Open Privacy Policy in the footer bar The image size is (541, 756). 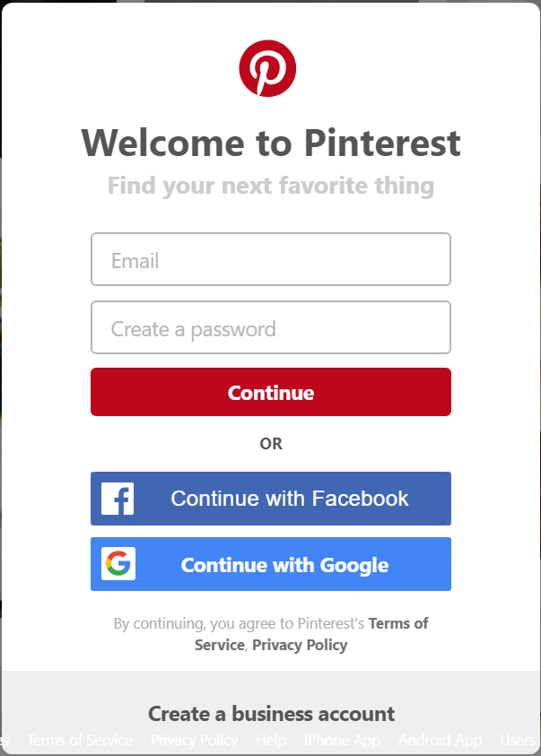pyautogui.click(x=194, y=740)
